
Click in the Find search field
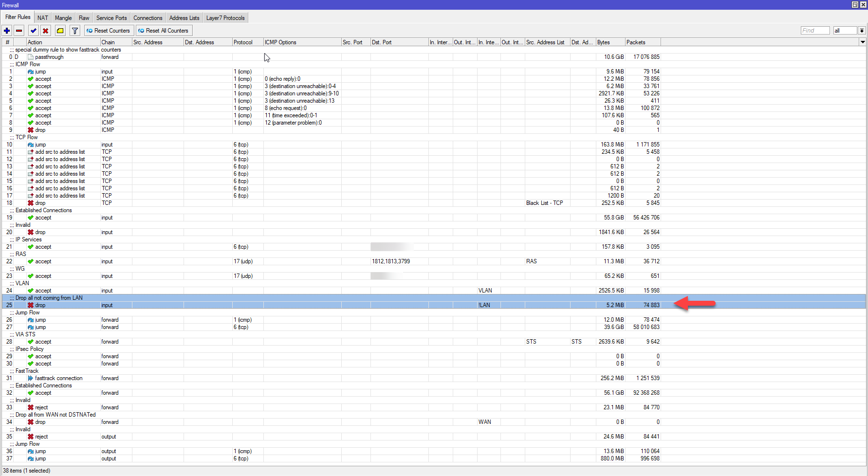click(814, 31)
